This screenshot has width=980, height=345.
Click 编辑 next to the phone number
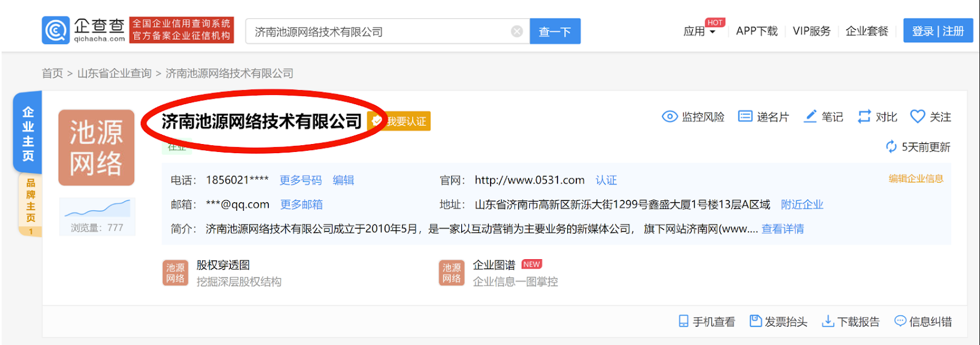click(x=344, y=180)
